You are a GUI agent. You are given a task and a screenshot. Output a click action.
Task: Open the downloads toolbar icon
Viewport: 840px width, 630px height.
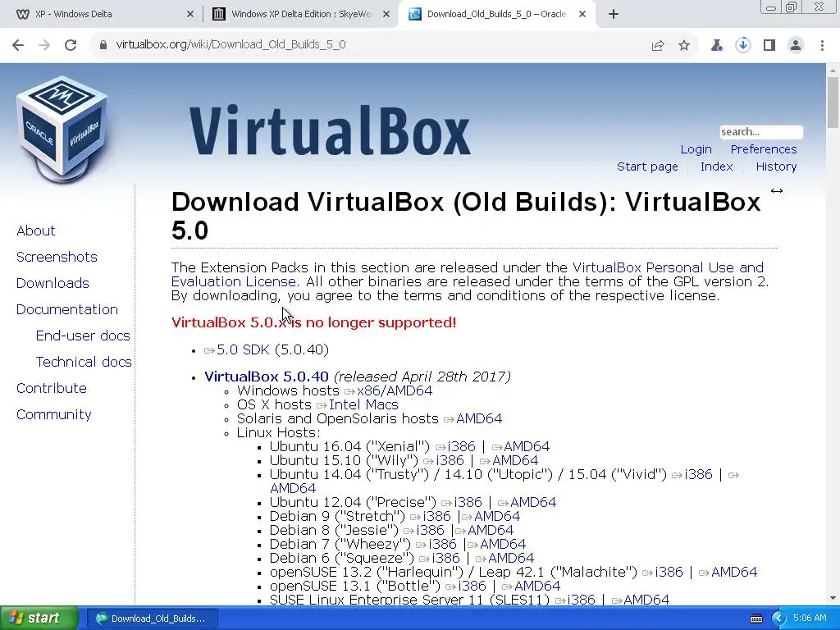(x=743, y=46)
